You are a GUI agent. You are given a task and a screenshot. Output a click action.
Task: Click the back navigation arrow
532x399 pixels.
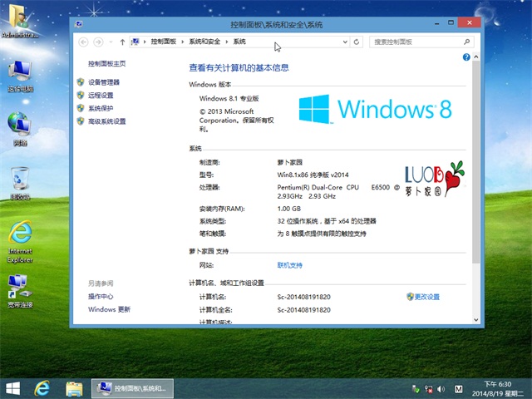click(x=84, y=42)
